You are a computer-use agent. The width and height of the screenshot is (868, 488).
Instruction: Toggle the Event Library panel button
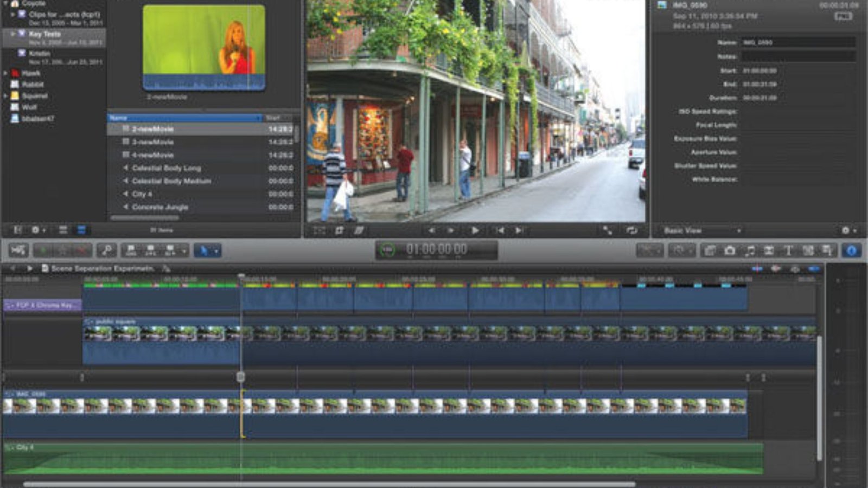(18, 230)
